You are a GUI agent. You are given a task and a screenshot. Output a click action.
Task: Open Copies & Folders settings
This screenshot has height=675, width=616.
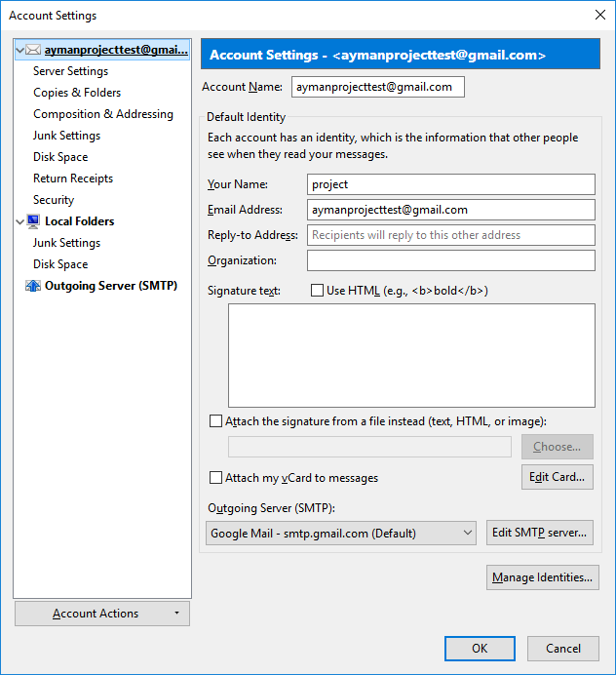point(77,93)
